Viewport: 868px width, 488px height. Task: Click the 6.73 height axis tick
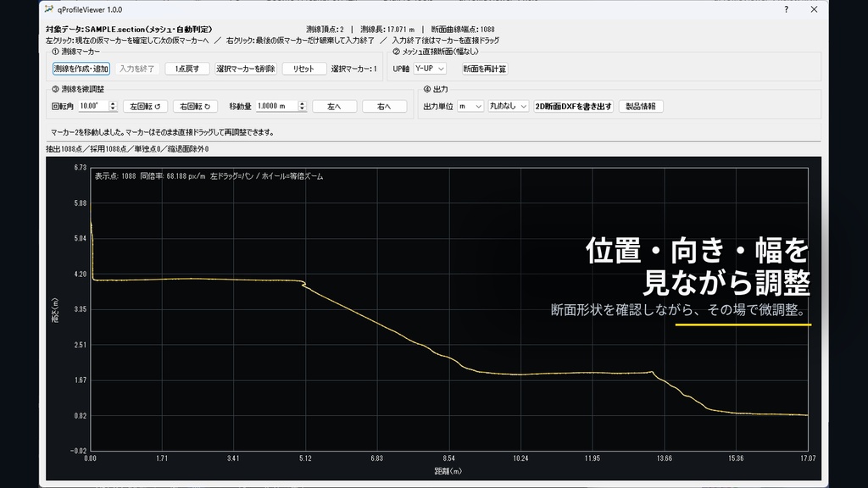(x=81, y=167)
